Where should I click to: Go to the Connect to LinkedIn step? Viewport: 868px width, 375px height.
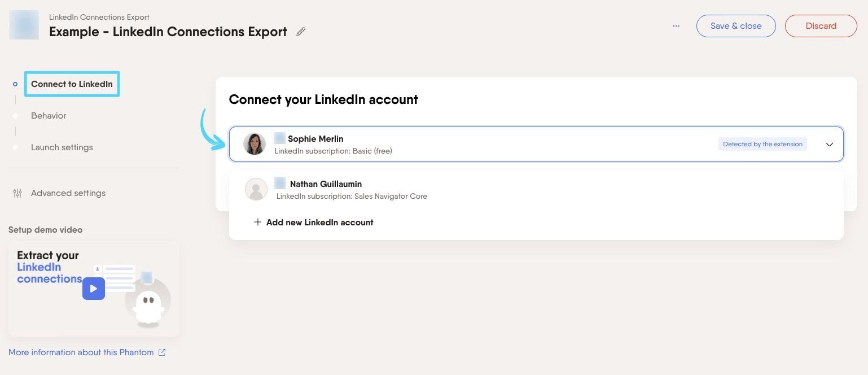(x=72, y=84)
